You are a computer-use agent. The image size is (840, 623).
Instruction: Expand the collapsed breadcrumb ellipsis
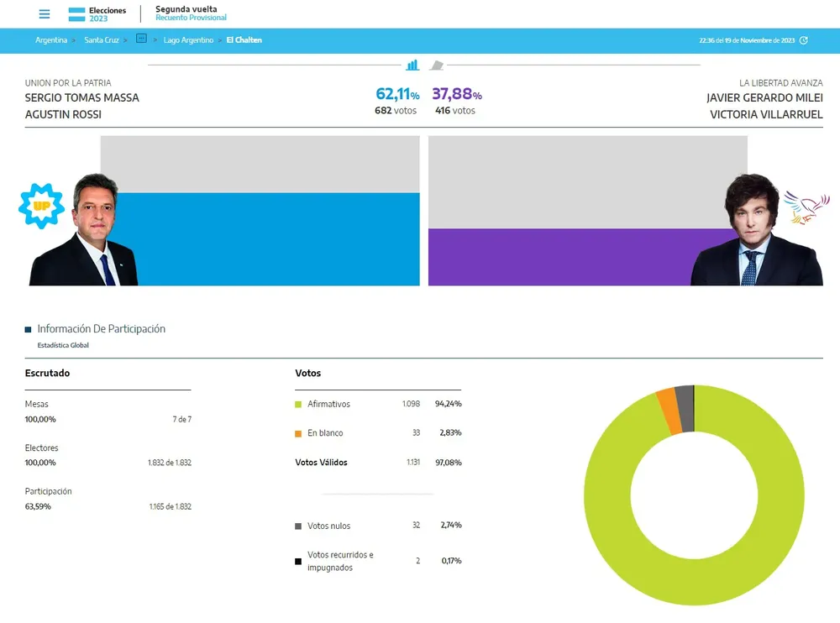pos(141,39)
